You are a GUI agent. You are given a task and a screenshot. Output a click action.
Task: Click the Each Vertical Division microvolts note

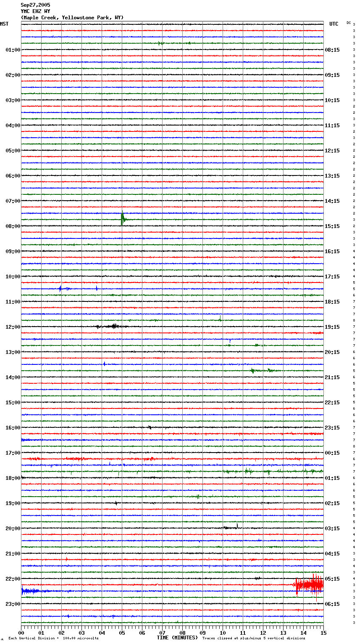pos(53,639)
